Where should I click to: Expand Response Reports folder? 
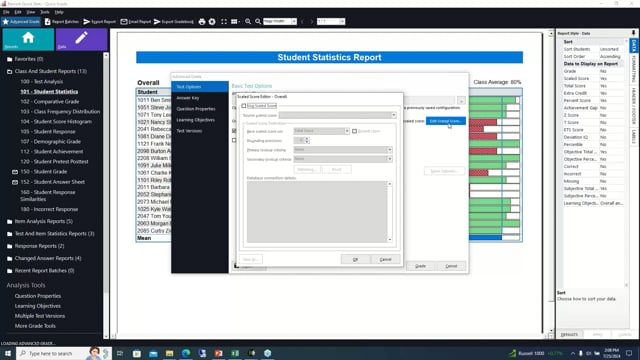click(36, 246)
